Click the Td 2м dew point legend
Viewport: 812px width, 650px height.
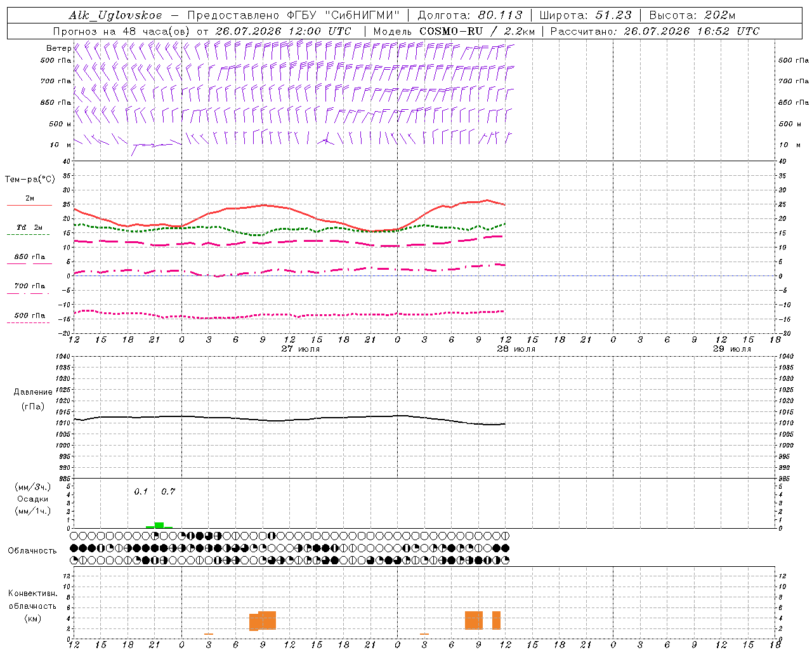click(29, 227)
